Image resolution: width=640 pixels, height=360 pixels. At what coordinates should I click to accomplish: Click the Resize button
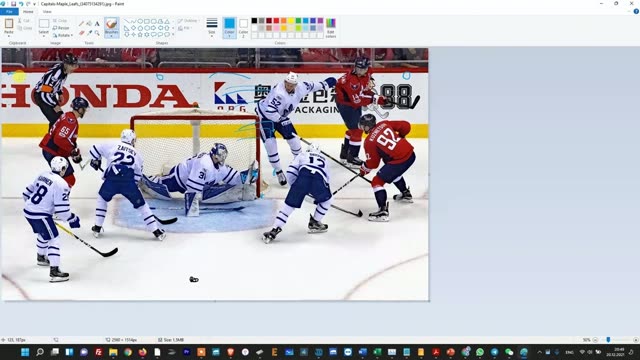[x=61, y=28]
